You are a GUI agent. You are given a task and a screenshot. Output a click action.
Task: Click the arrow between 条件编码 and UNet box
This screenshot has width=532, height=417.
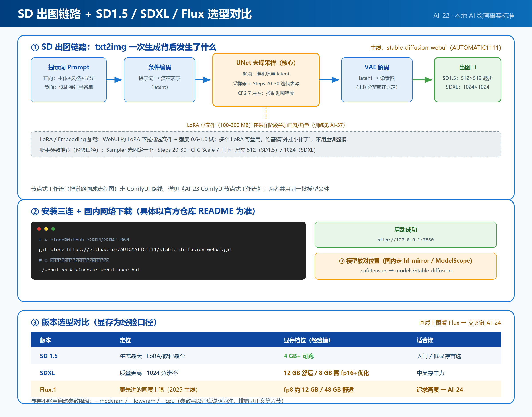point(203,80)
